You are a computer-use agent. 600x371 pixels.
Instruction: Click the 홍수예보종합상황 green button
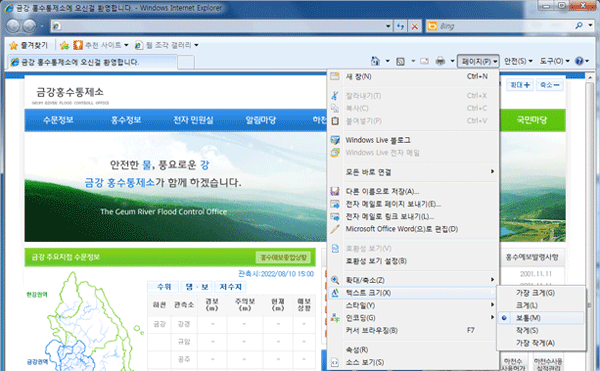click(x=284, y=257)
